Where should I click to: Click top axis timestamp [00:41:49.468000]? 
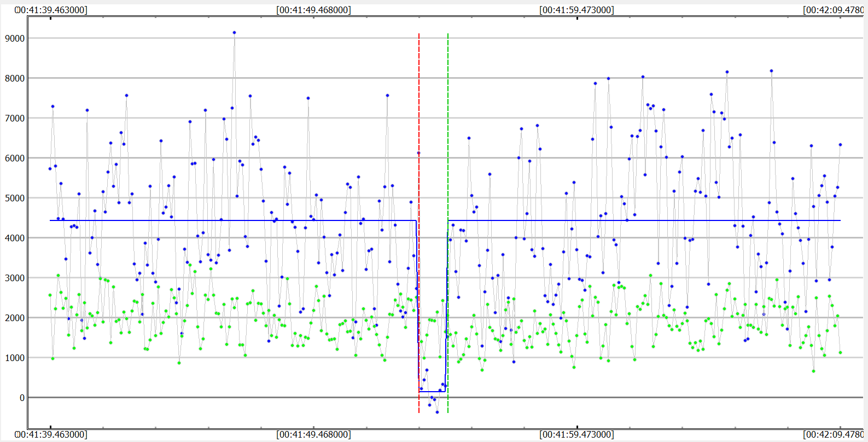(x=314, y=10)
